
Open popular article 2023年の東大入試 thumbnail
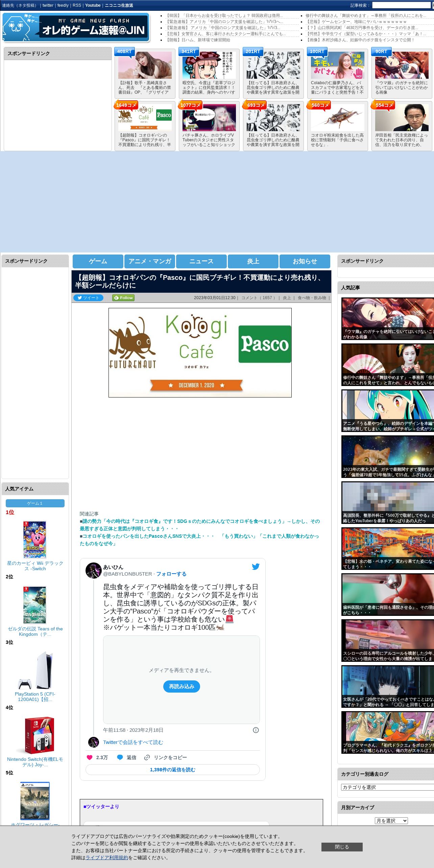click(388, 457)
